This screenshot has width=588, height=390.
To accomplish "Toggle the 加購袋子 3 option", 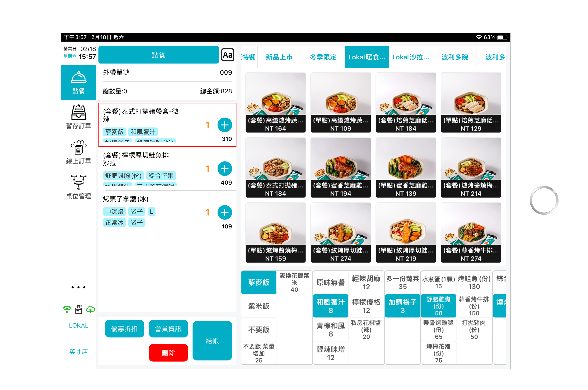I will coord(403,306).
